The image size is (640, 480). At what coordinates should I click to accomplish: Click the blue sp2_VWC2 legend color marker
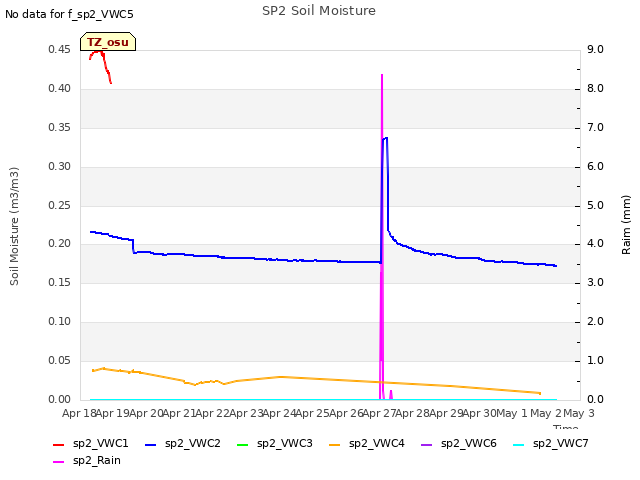point(151,444)
